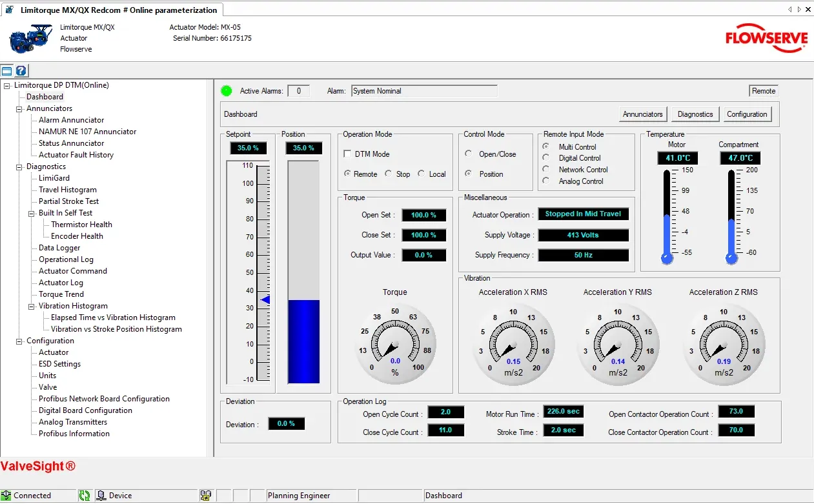814x504 pixels.
Task: Click the Connected status icon in status bar
Action: 6,496
